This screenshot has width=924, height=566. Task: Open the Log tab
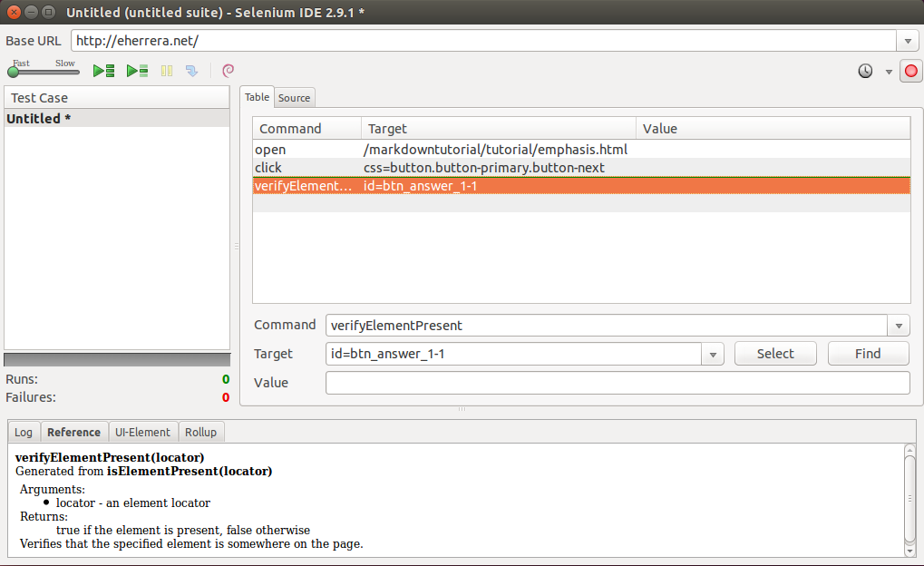[x=24, y=432]
